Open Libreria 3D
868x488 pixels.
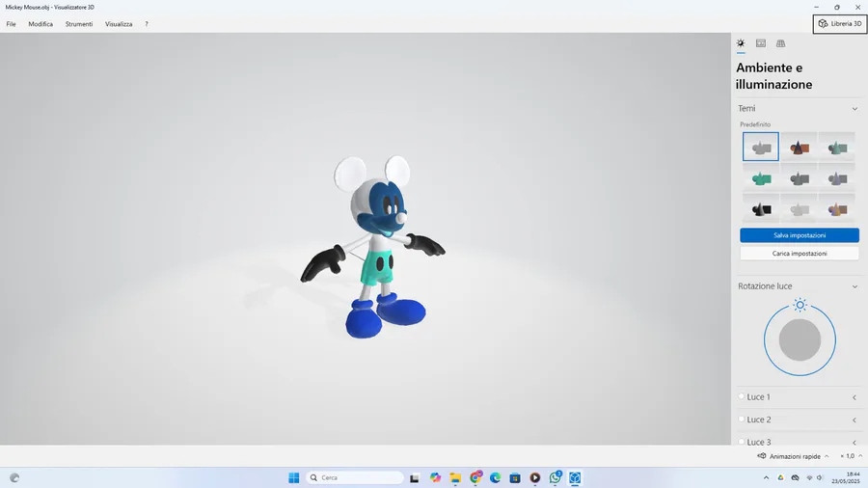pyautogui.click(x=840, y=24)
